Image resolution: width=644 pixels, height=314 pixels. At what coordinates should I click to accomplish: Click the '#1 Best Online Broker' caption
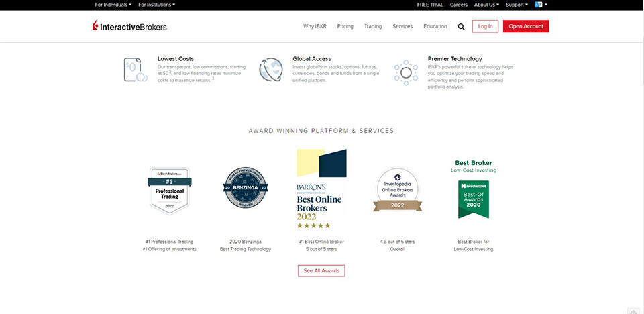click(321, 242)
